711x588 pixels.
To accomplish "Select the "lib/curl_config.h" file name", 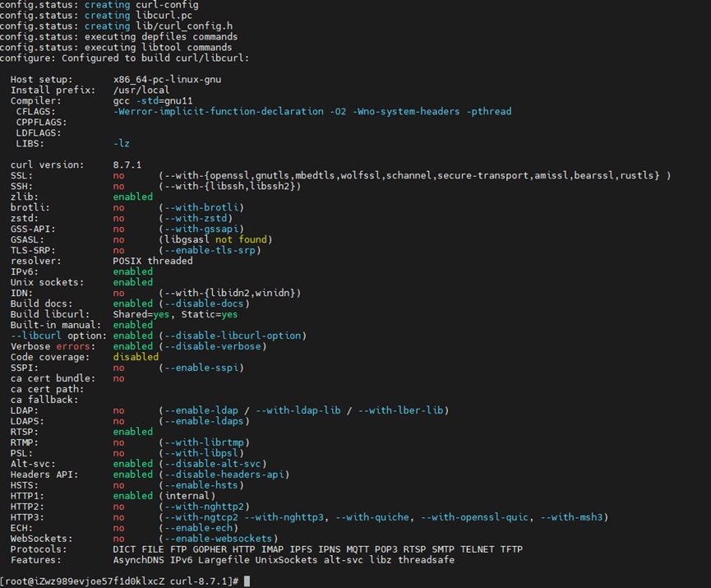I will click(x=184, y=25).
